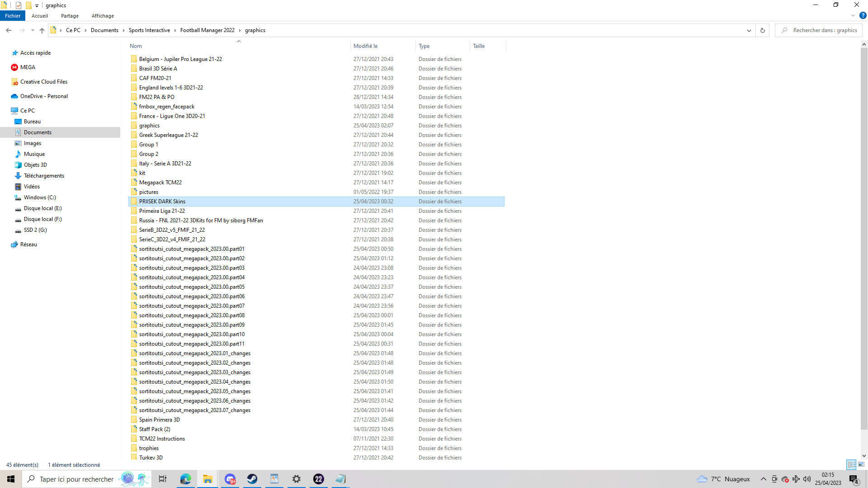This screenshot has height=488, width=868.
Task: Open the Fichier menu
Action: (x=13, y=16)
